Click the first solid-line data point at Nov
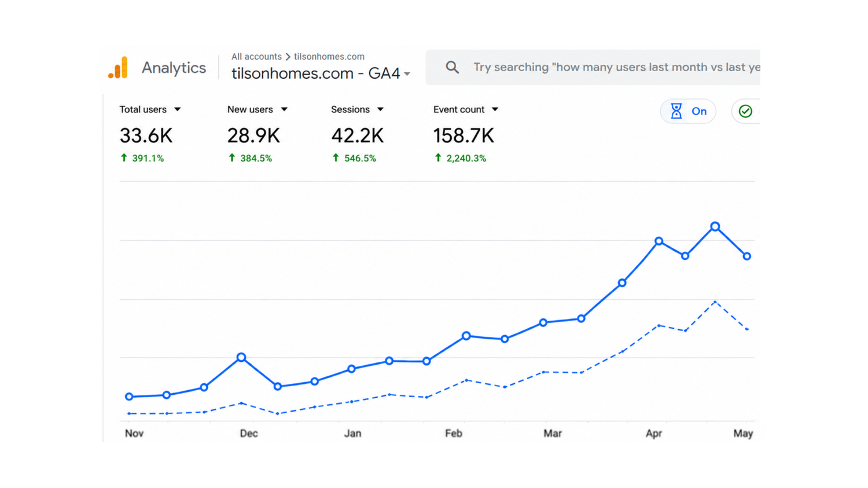The width and height of the screenshot is (868, 488). click(x=129, y=397)
